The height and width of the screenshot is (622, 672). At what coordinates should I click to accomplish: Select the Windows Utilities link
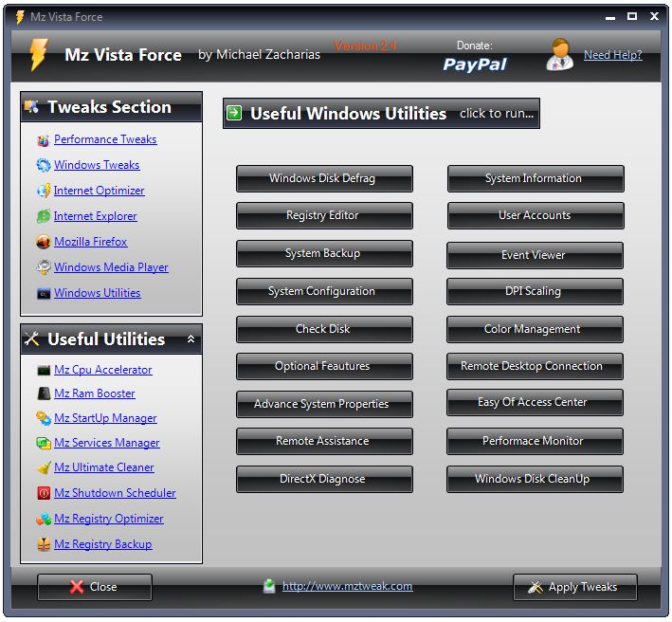click(x=98, y=293)
